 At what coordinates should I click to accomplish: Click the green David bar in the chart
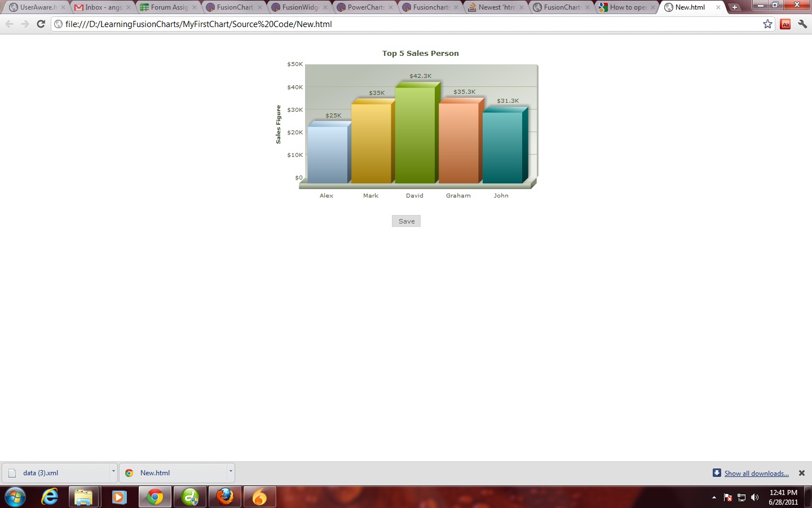click(415, 135)
